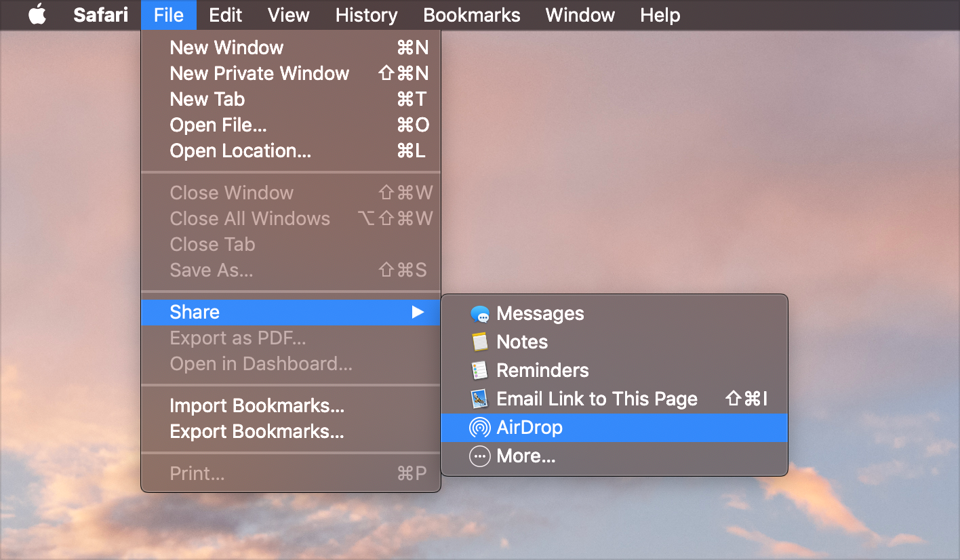Click the Mail stamp icon beside Email Link
Screen dimensions: 960x560
479,399
